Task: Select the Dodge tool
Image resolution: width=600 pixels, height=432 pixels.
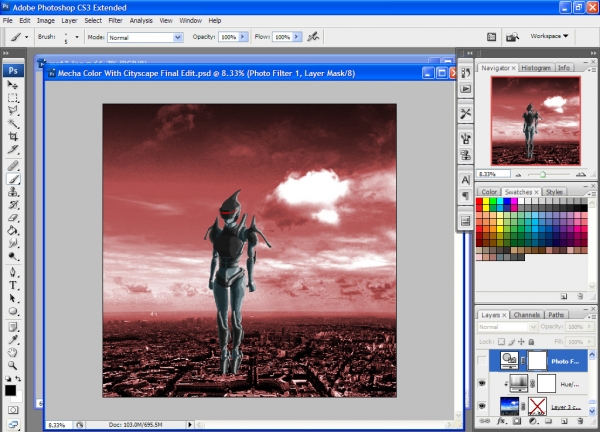Action: coord(13,256)
